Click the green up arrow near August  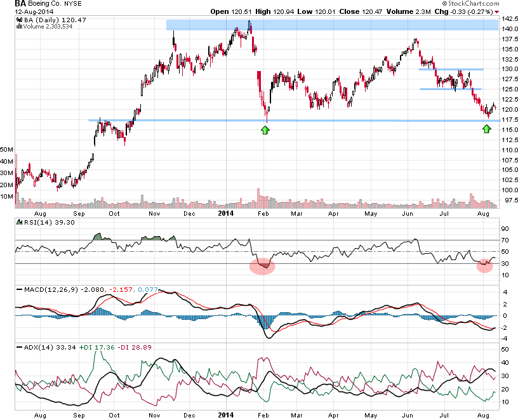(486, 129)
